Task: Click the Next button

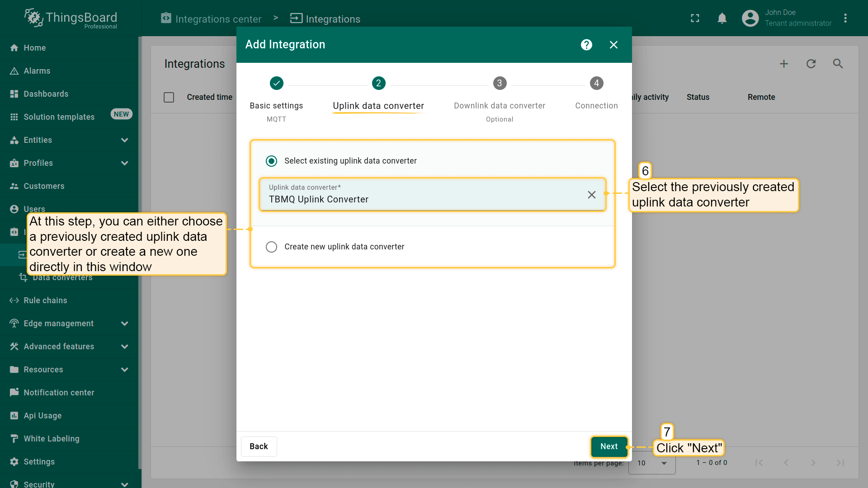Action: coord(609,446)
